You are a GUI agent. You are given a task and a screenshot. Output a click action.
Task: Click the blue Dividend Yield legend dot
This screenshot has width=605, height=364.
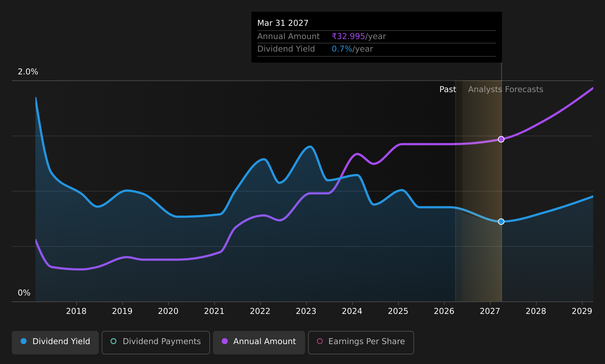tap(24, 341)
